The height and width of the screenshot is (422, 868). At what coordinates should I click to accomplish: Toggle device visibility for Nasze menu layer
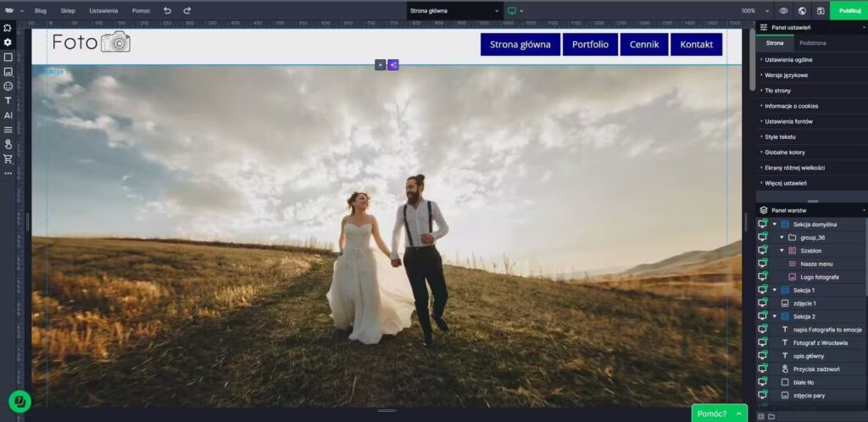coord(763,264)
